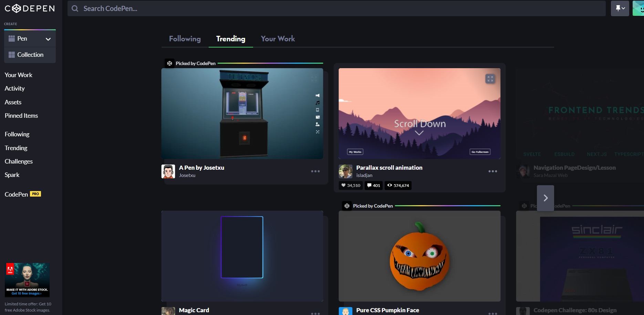Create a new Collection
Image resolution: width=644 pixels, height=315 pixels.
click(x=30, y=55)
